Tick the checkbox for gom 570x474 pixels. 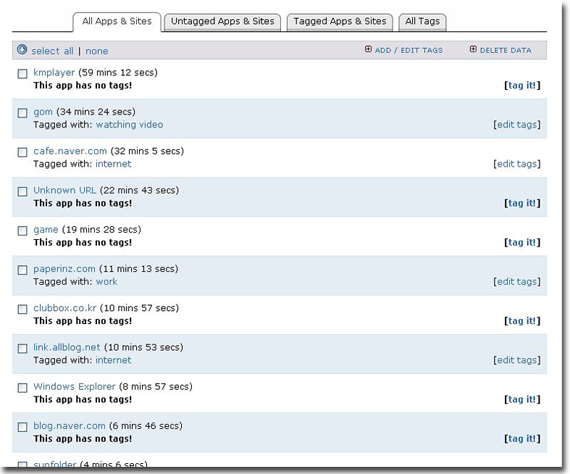click(x=23, y=113)
